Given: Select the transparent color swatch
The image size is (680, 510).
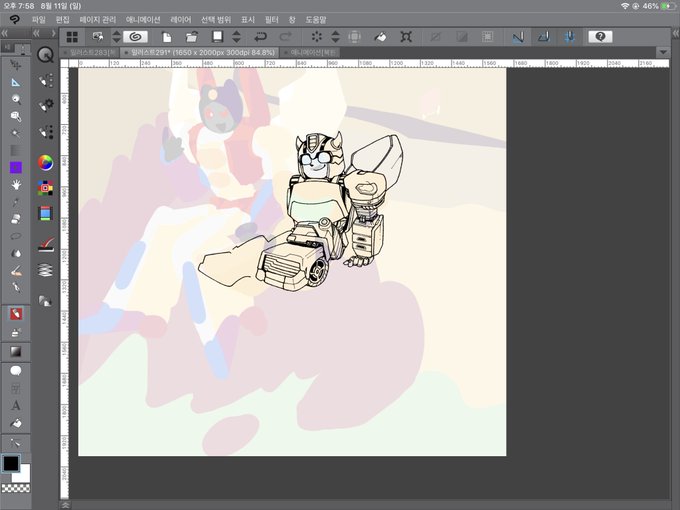Looking at the screenshot, I should point(16,488).
